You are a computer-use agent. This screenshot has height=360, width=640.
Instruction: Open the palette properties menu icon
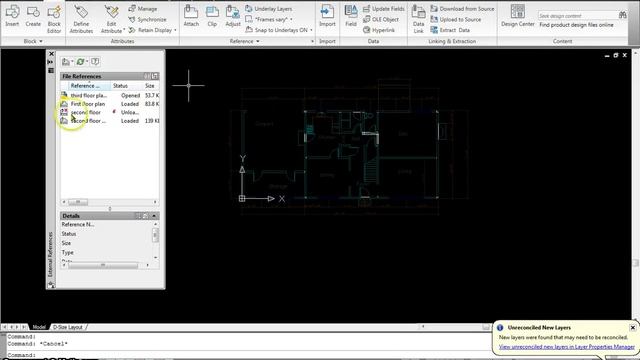pos(51,71)
